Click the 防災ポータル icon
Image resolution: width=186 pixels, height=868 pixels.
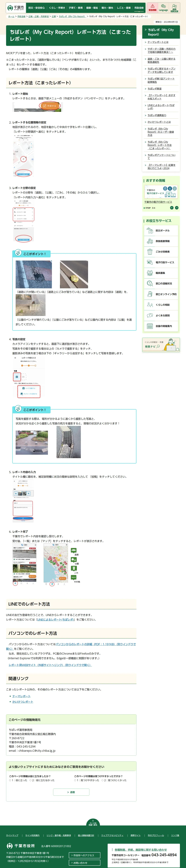click(150, 230)
